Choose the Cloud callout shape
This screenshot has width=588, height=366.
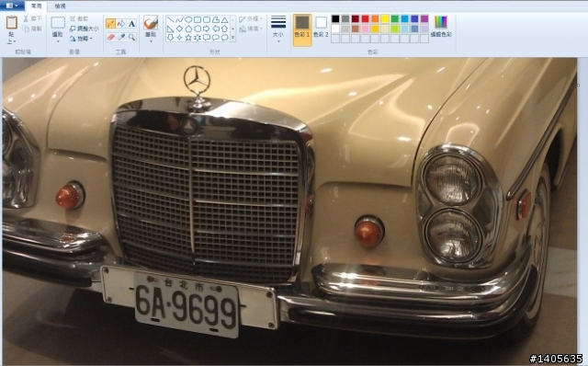(x=224, y=37)
